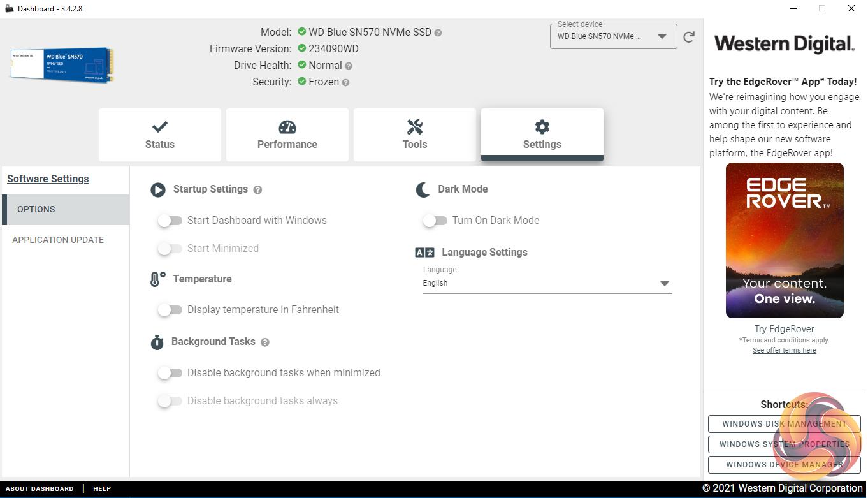Click the refresh device list icon
868x498 pixels.
point(689,37)
